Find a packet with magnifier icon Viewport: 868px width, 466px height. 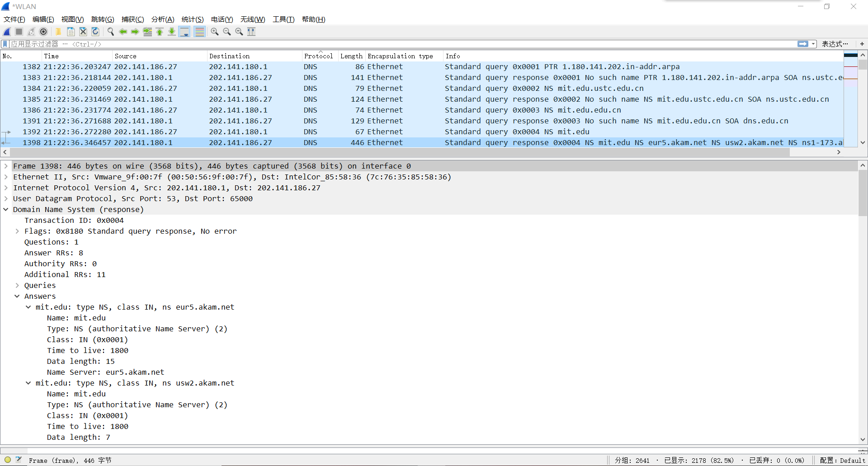tap(110, 32)
